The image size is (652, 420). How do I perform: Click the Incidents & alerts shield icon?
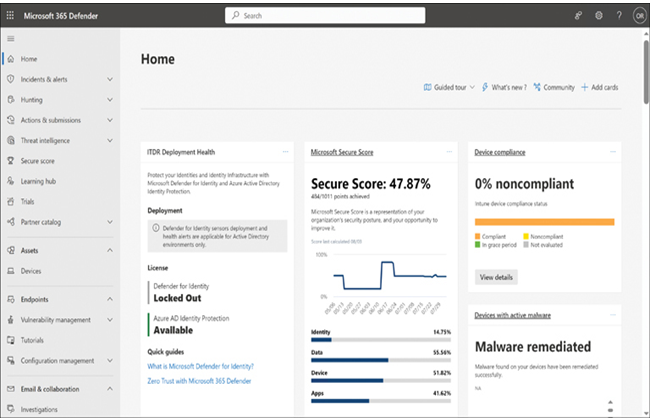point(11,79)
